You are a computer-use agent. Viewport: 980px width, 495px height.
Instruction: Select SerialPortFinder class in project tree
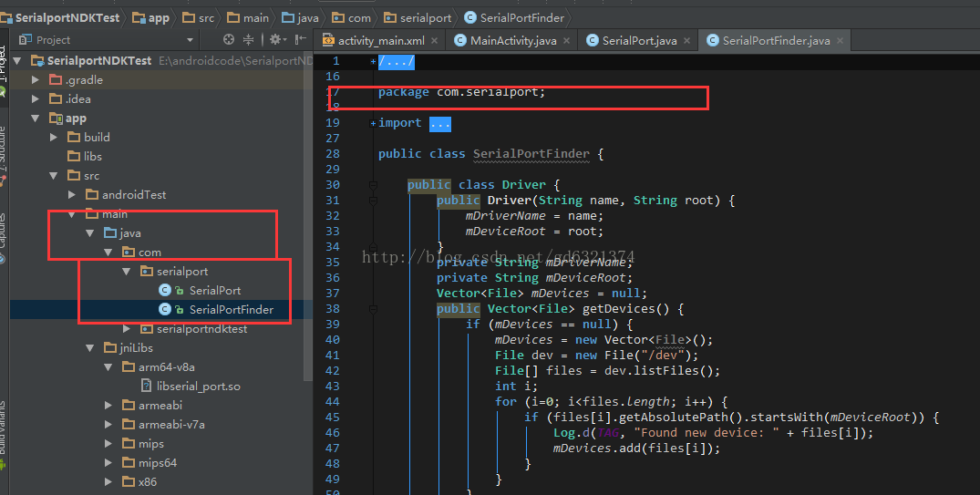point(232,309)
